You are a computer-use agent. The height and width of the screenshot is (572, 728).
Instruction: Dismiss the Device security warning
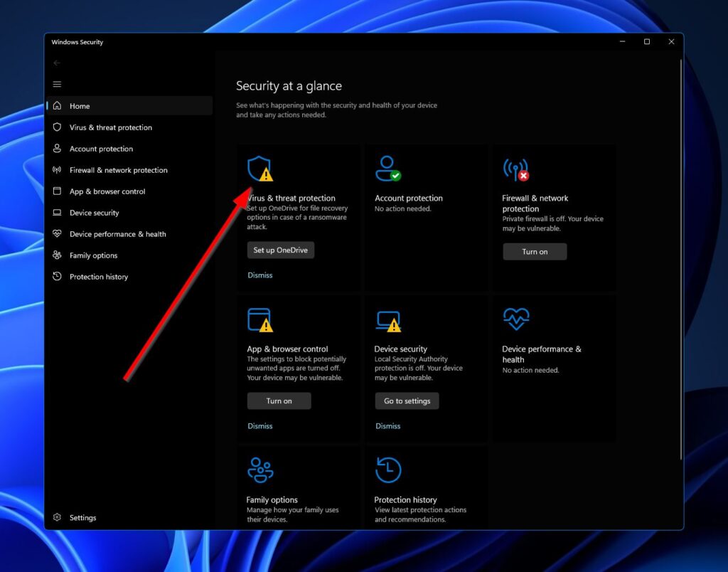[x=387, y=426]
